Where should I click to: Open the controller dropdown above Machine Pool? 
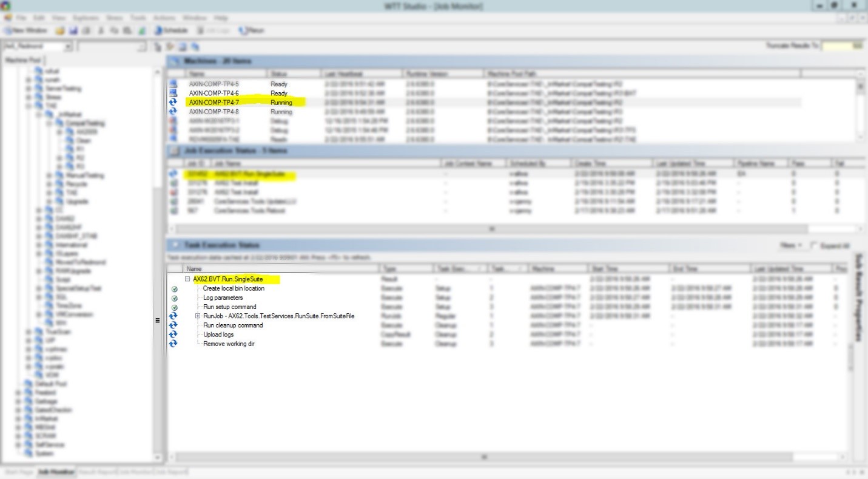68,47
